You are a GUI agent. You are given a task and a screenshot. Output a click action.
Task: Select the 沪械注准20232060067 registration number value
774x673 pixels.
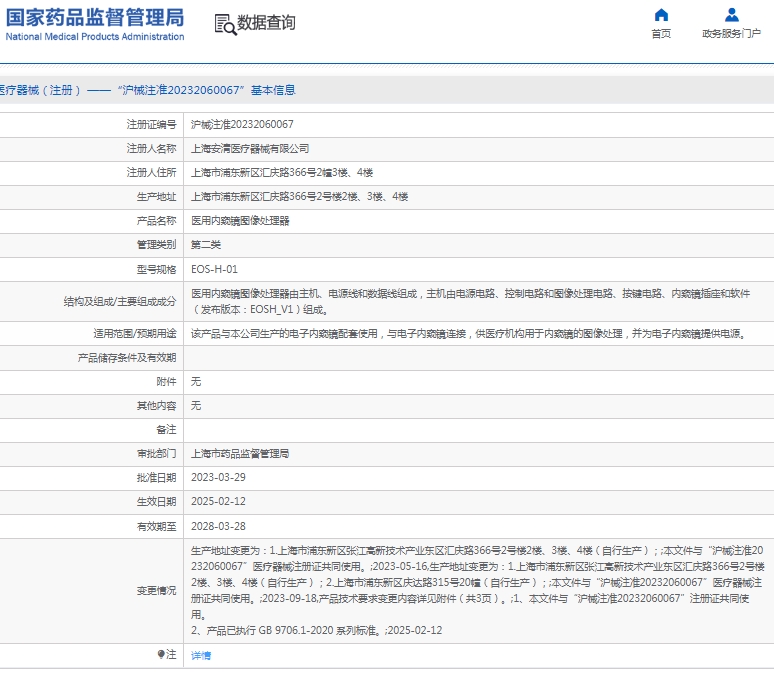[x=242, y=124]
